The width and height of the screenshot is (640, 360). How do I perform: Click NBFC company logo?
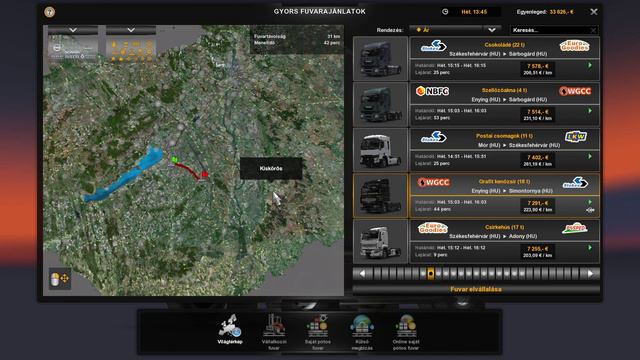pyautogui.click(x=433, y=91)
